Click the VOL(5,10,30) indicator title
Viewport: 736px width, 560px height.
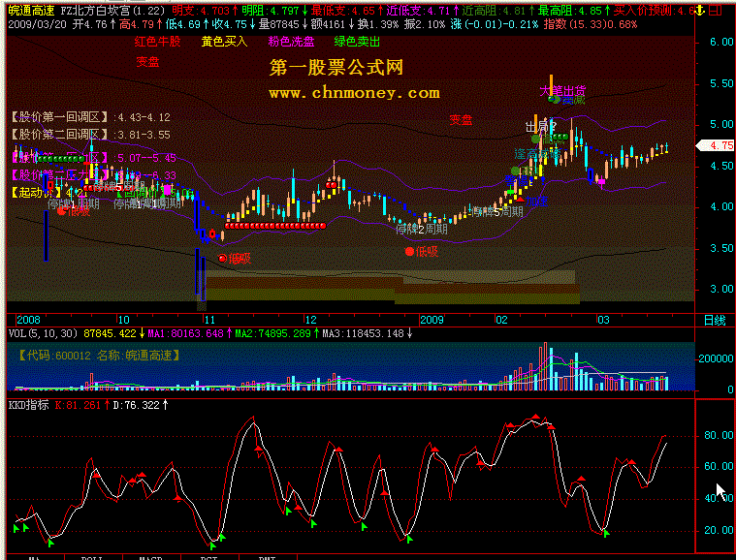pyautogui.click(x=44, y=333)
